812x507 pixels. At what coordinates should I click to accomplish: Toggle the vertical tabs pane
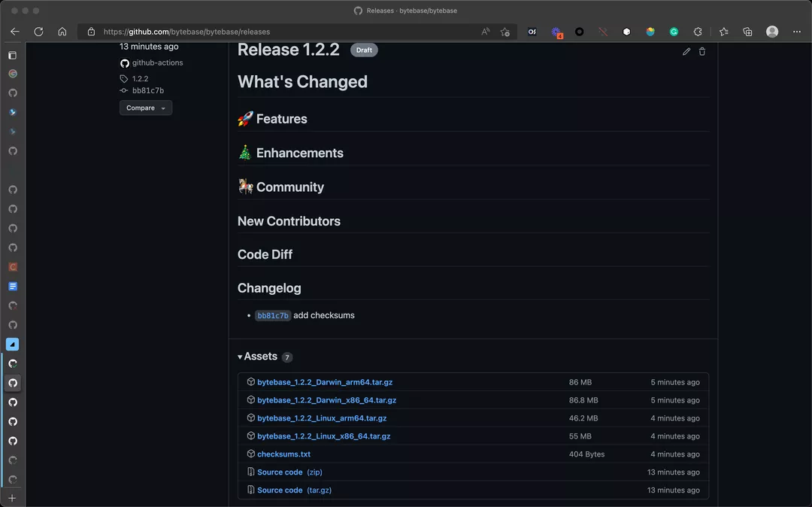pyautogui.click(x=12, y=55)
